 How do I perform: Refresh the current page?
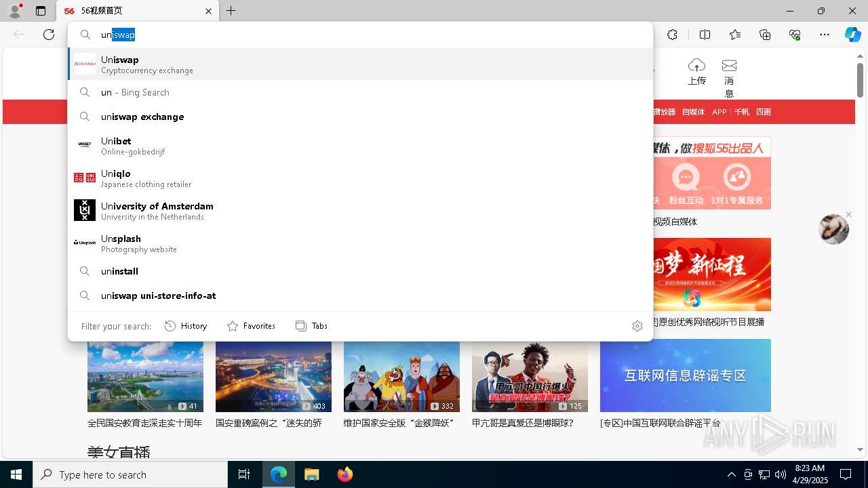pos(49,35)
